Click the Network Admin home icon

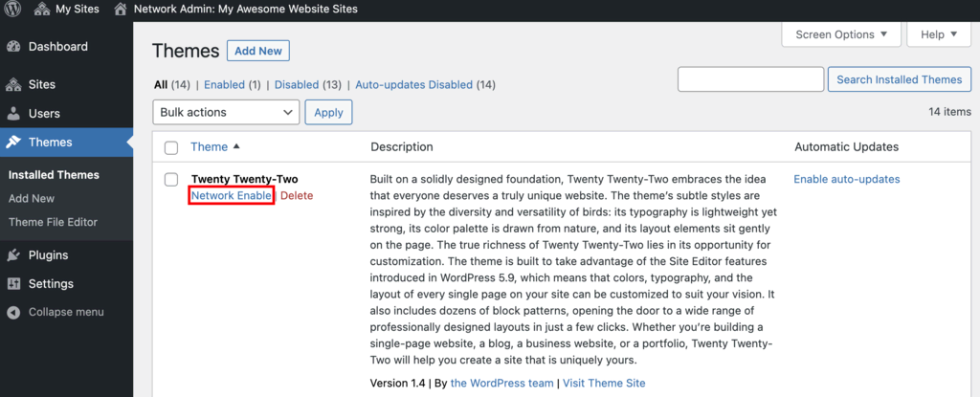[120, 10]
